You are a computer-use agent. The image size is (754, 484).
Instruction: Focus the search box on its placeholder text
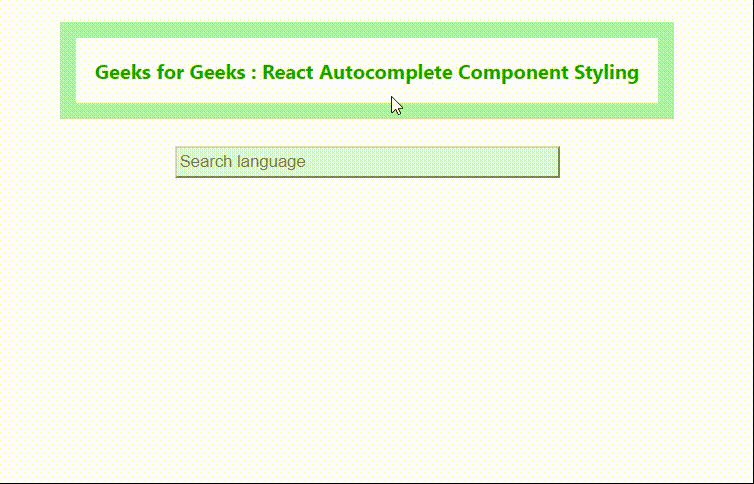click(x=243, y=162)
